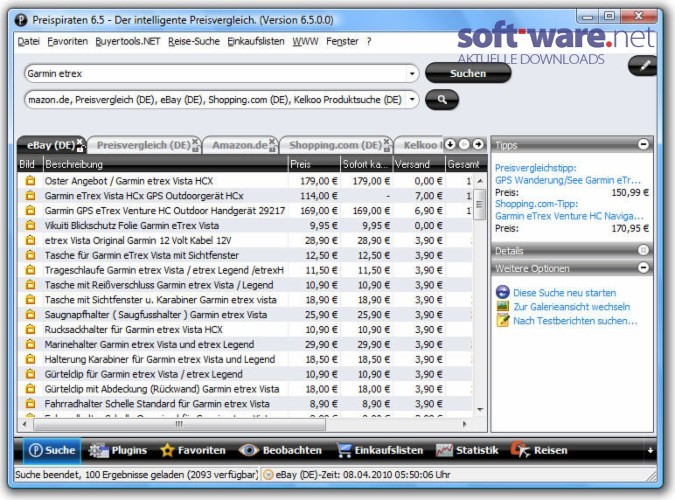The width and height of the screenshot is (675, 500).
Task: Click folder icon of Oster Angebot row
Action: pyautogui.click(x=30, y=181)
